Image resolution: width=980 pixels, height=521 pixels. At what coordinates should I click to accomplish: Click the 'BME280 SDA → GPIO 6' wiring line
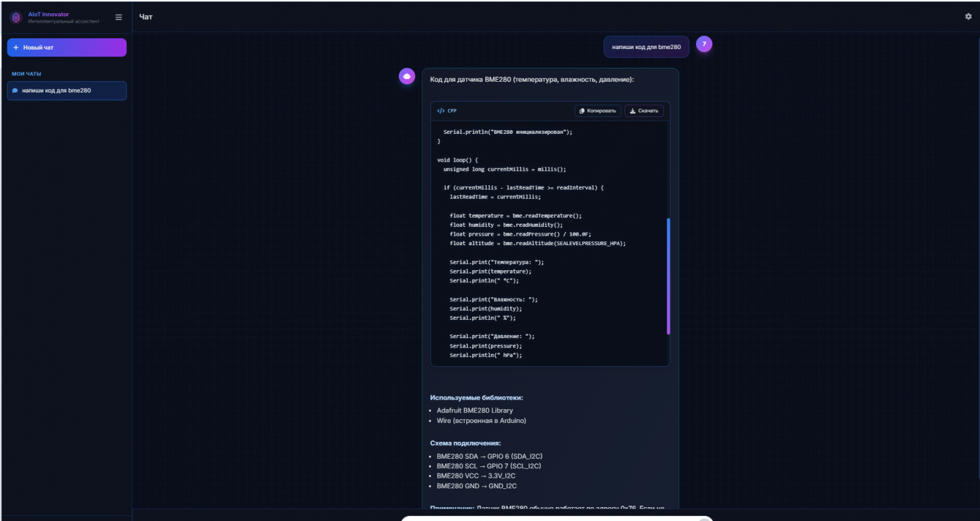(x=489, y=456)
